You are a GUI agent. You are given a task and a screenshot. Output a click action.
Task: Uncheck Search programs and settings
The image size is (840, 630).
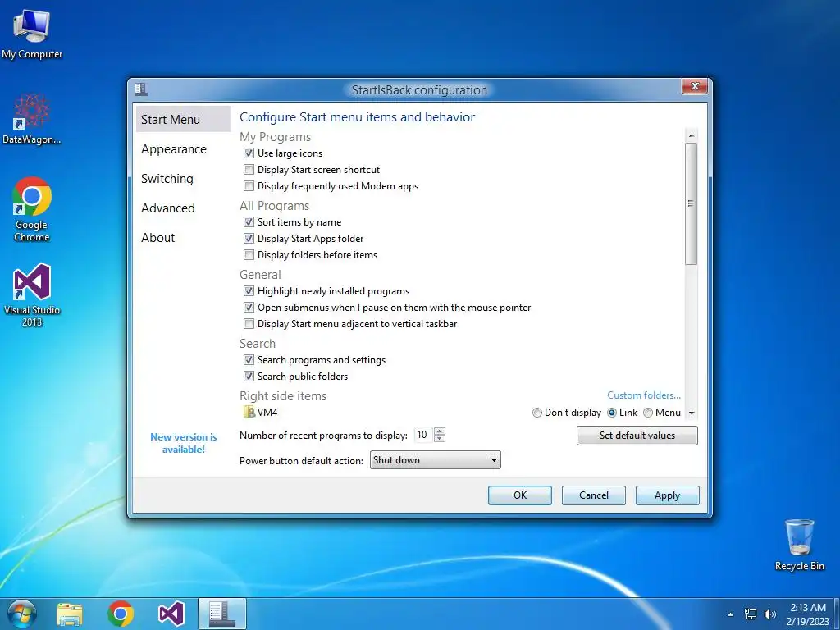coord(249,360)
